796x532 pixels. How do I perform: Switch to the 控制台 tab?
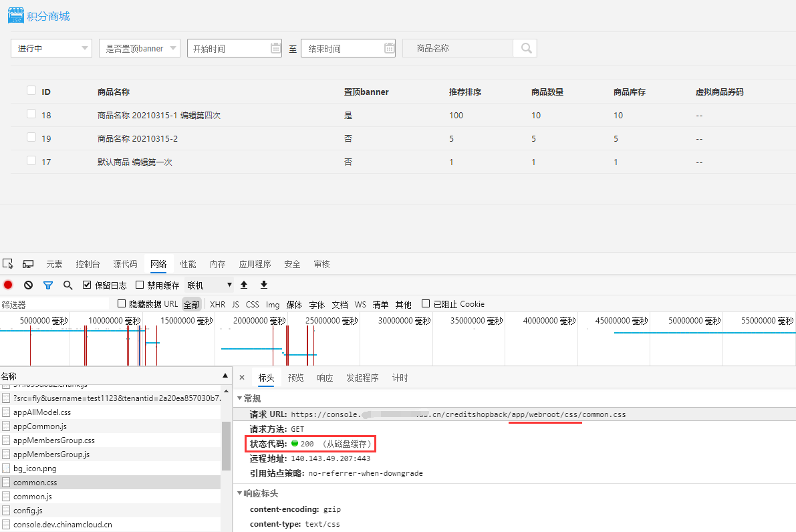pyautogui.click(x=88, y=264)
